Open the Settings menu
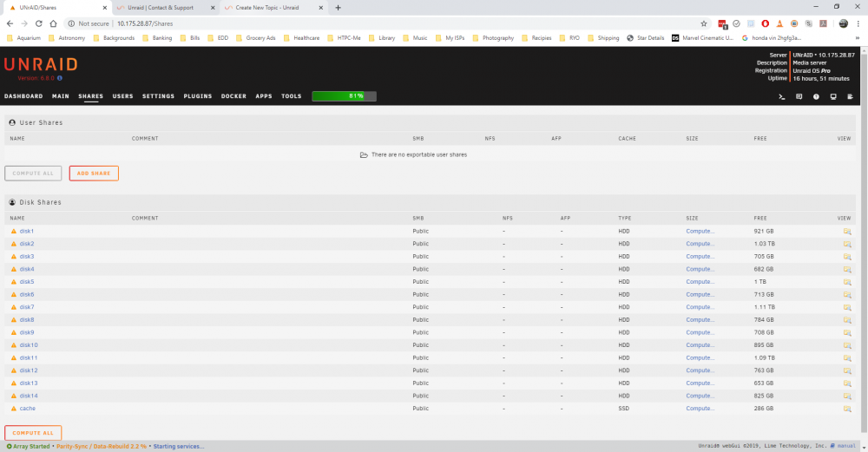This screenshot has width=868, height=452. [158, 96]
